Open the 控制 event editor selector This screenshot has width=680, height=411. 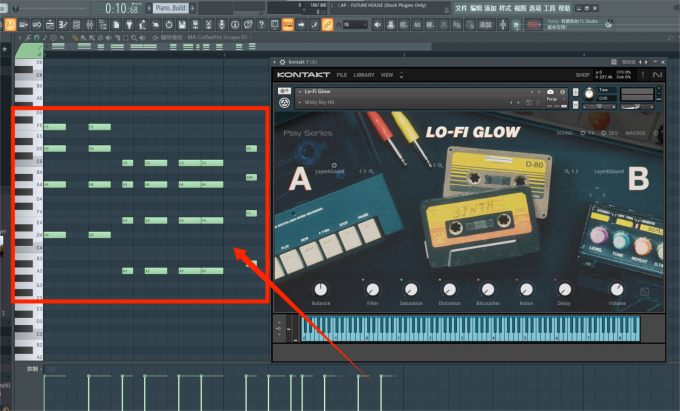[x=32, y=369]
